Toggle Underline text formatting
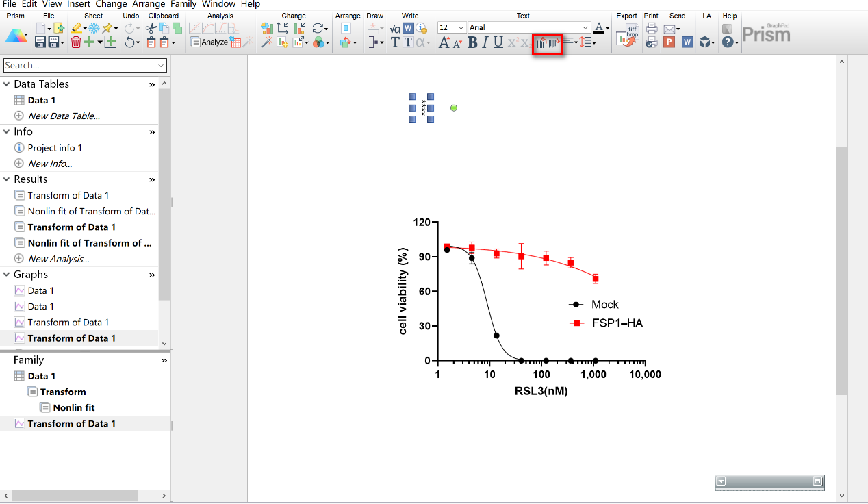Image resolution: width=868 pixels, height=504 pixels. click(x=498, y=42)
